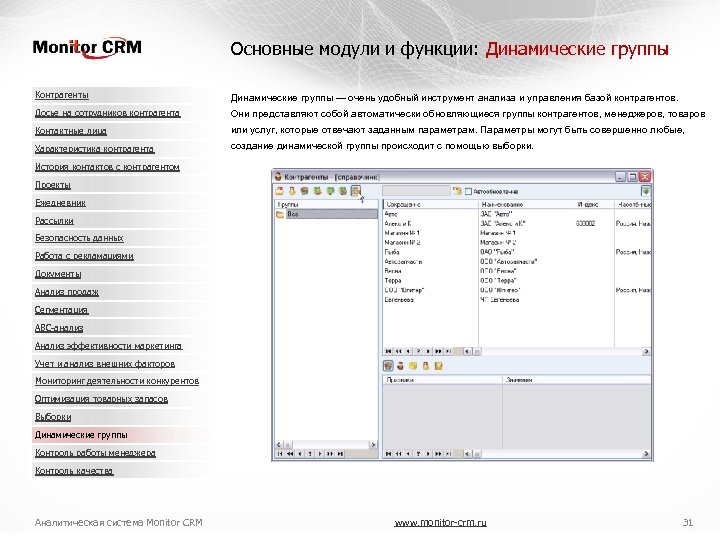720x540 pixels.
Task: Click the red folder icon in Контрагенты toolbar
Action: [x=279, y=191]
